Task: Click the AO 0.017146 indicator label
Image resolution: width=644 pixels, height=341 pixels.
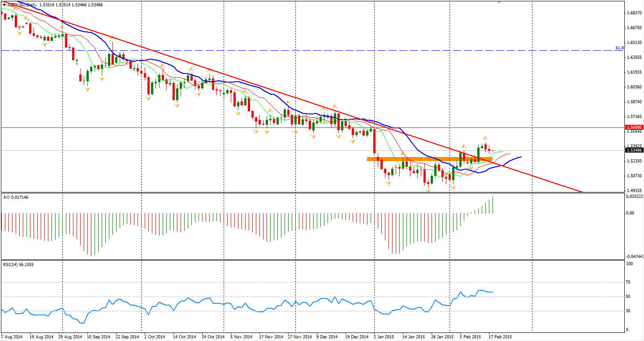Action: (15, 197)
